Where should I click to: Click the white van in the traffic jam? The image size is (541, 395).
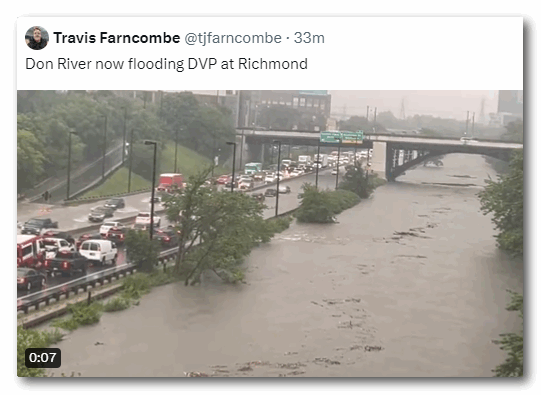pyautogui.click(x=99, y=251)
